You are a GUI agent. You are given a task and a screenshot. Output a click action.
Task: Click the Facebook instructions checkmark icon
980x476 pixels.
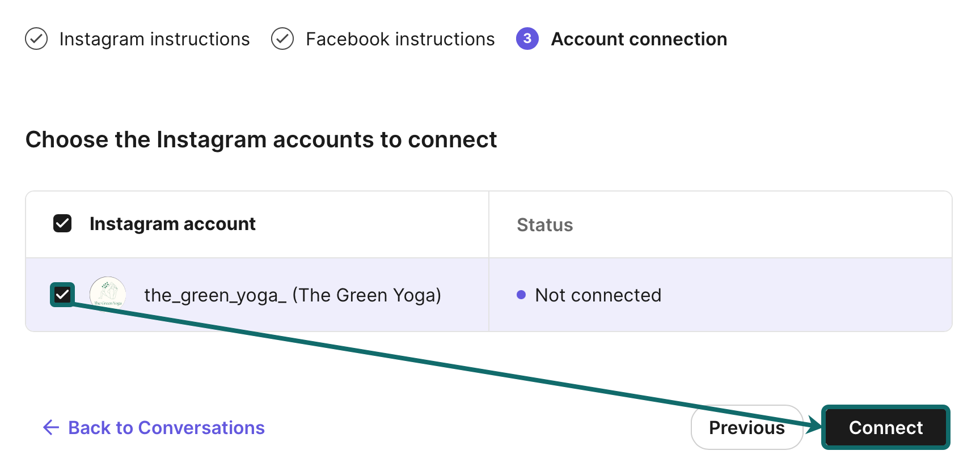(x=282, y=39)
